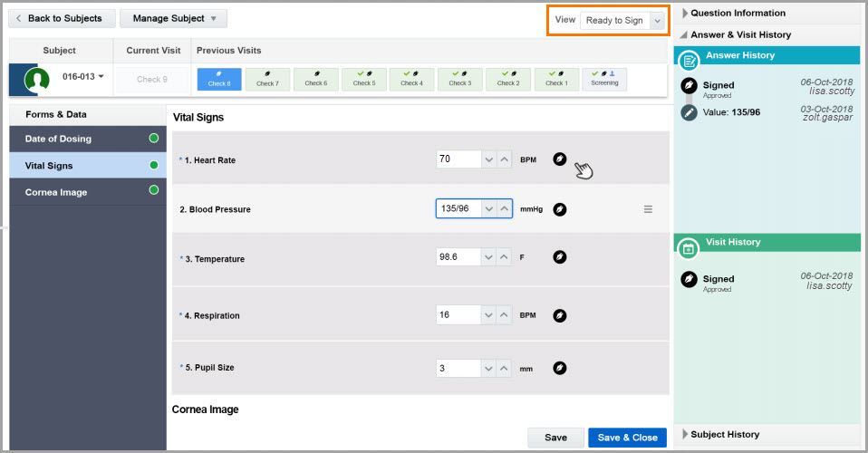This screenshot has width=868, height=453.
Task: Click the signed icon beside Temperature
Action: (560, 257)
